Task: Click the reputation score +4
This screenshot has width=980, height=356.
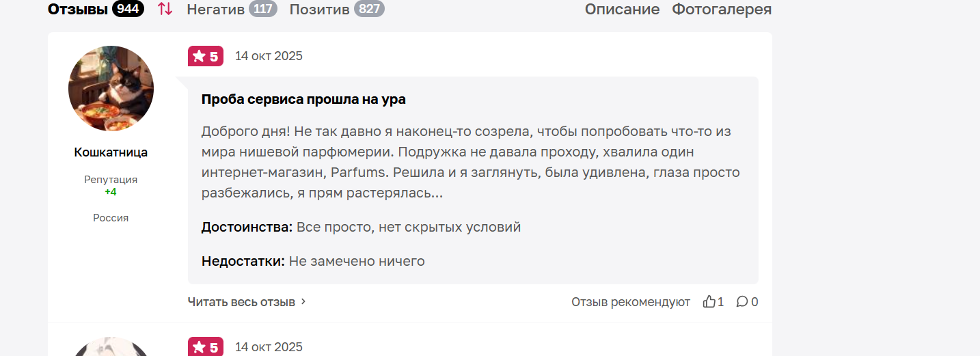Action: point(111,192)
